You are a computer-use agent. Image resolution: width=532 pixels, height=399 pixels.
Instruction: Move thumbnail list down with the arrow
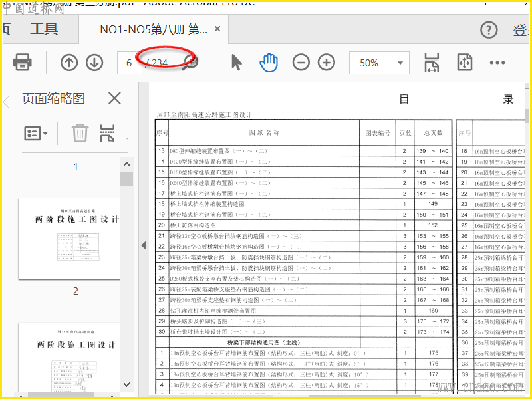[x=126, y=384]
